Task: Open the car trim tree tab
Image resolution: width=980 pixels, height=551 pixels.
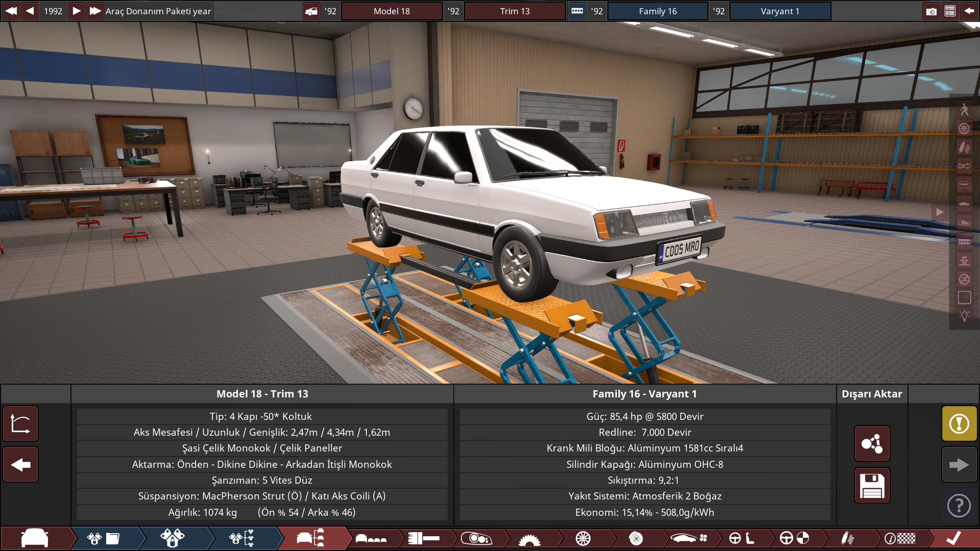Action: pyautogui.click(x=311, y=538)
